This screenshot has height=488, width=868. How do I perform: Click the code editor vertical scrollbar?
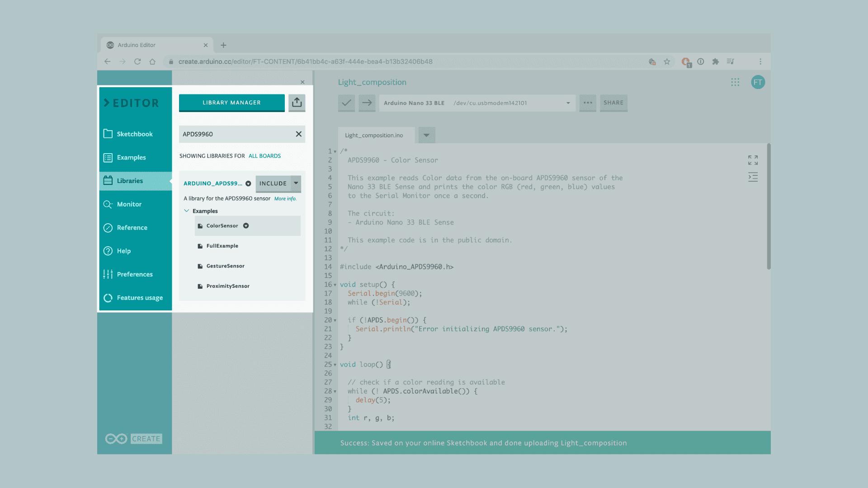coord(768,206)
